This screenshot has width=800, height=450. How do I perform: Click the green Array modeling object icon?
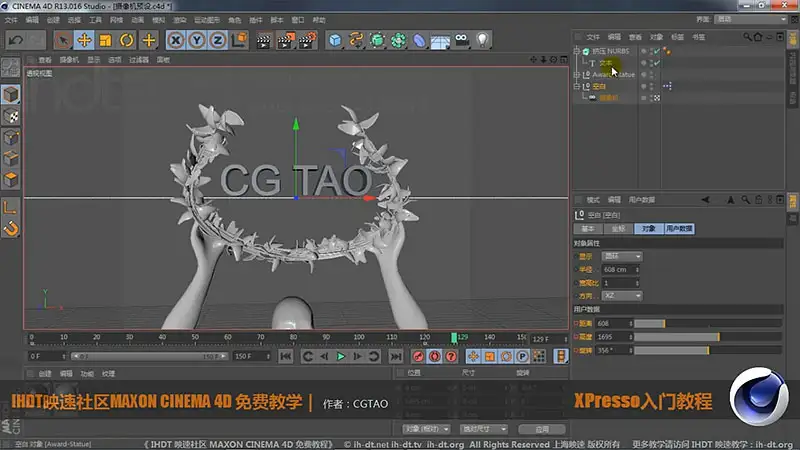(x=398, y=40)
